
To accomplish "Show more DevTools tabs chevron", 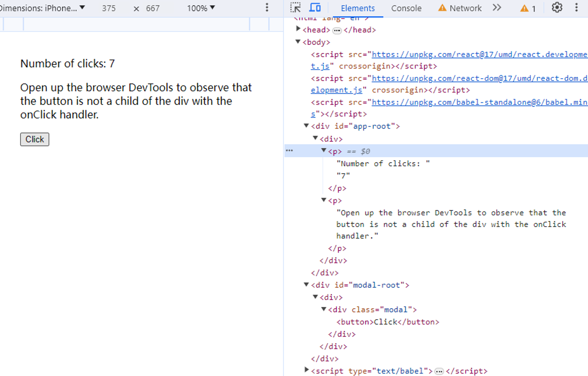I will tap(497, 8).
